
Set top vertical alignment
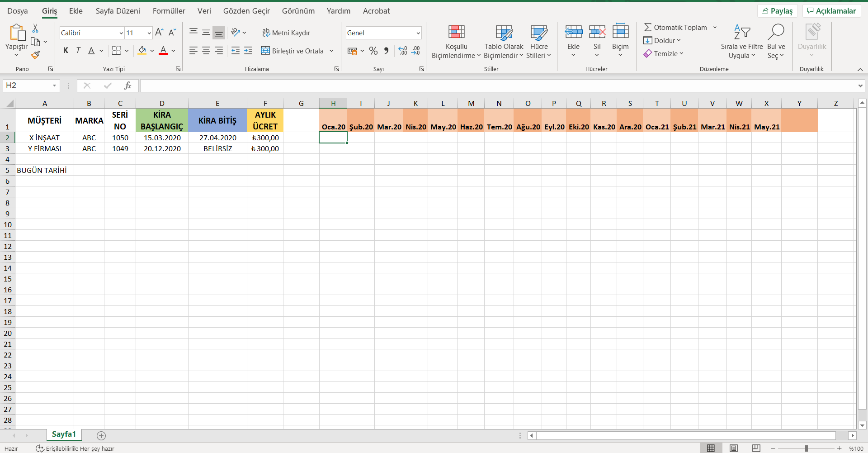tap(193, 32)
